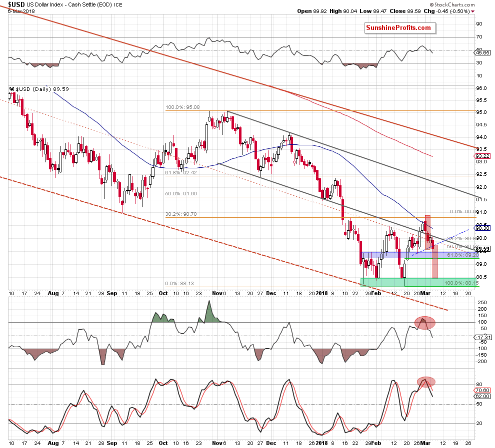Click the stochastic black tag 62.00
Screen dimensions: 495x448
[482, 396]
